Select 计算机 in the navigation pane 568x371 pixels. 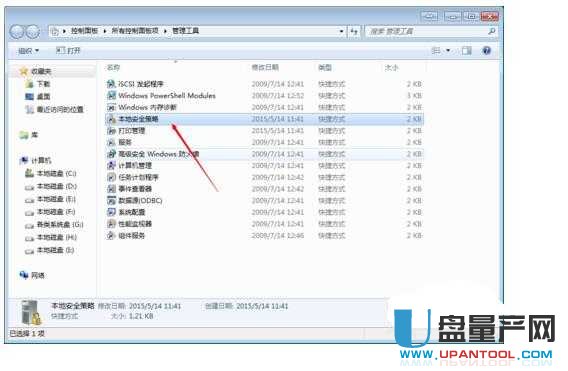point(41,161)
